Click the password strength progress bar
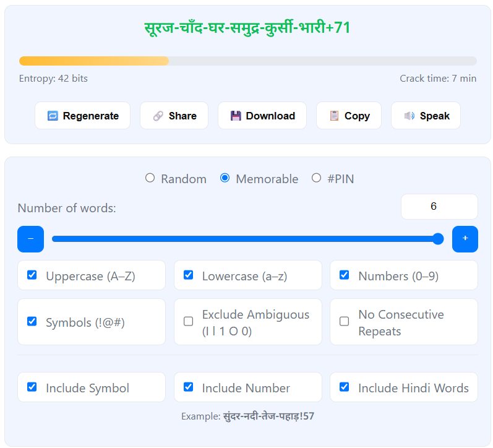493x448 pixels. pyautogui.click(x=248, y=61)
